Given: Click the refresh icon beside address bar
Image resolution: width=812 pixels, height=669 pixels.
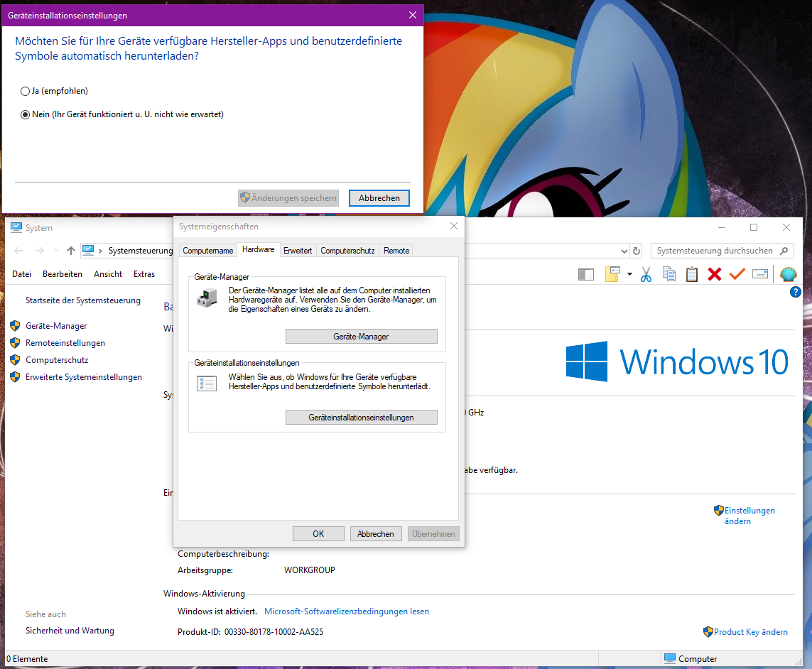Looking at the screenshot, I should pyautogui.click(x=637, y=251).
